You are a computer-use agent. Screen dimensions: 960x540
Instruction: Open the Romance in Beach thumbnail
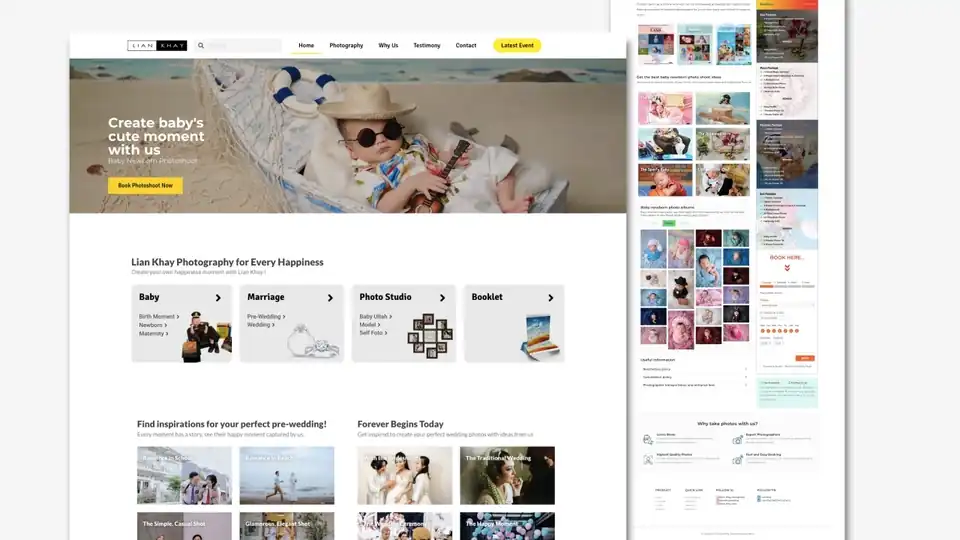coord(287,476)
